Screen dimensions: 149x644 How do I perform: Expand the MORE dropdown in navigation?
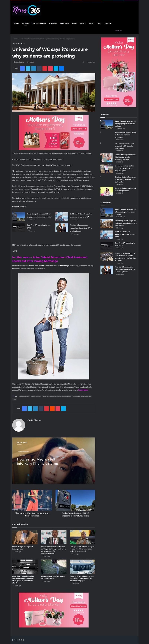(x=108, y=23)
